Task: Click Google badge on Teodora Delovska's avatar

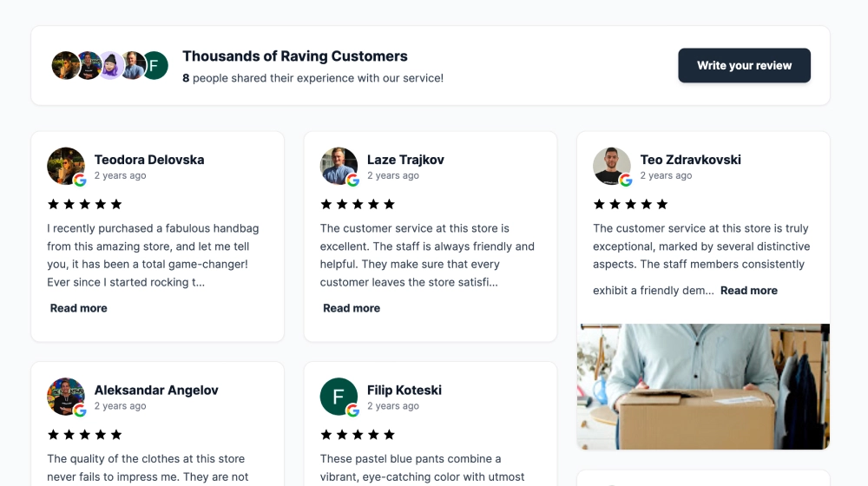Action: point(80,180)
